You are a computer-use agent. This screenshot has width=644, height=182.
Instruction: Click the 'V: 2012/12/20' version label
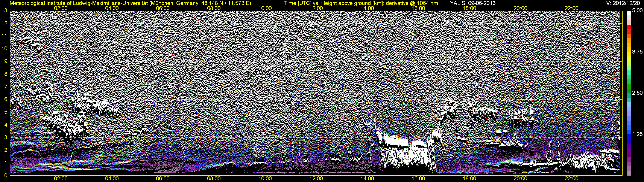click(623, 3)
